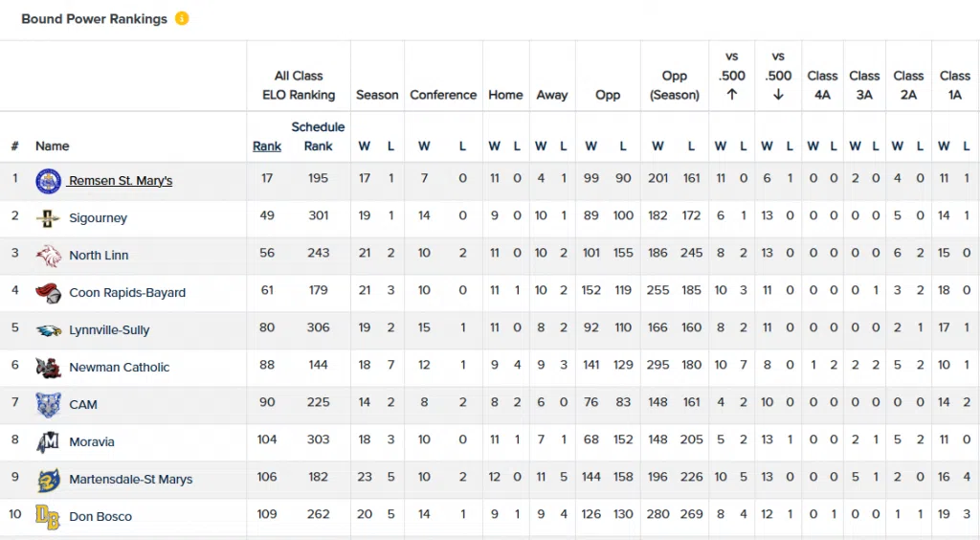
Task: Click the Newman Catholic team logo
Action: pyautogui.click(x=48, y=367)
